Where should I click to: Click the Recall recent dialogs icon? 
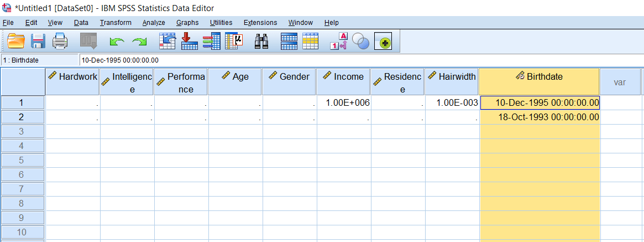(x=88, y=41)
